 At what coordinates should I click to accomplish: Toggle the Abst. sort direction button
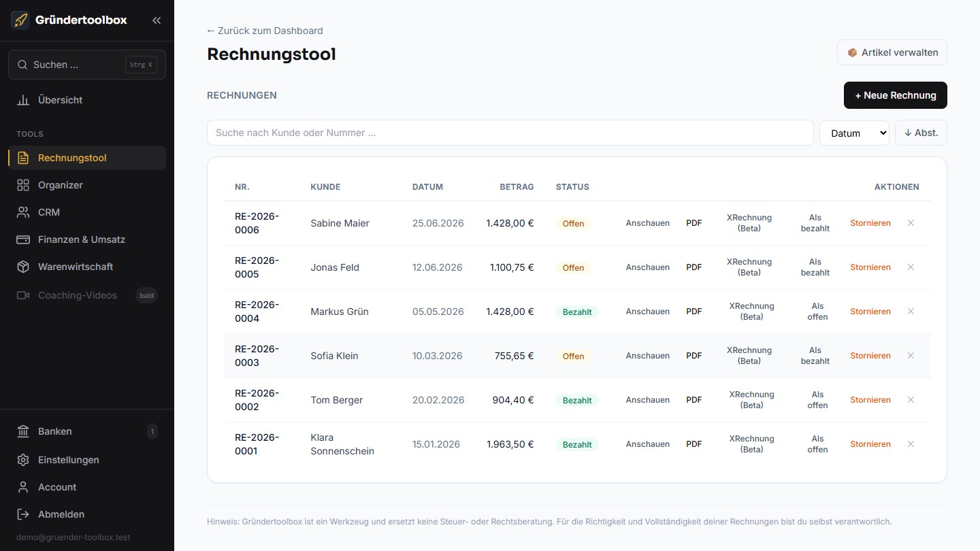tap(921, 133)
